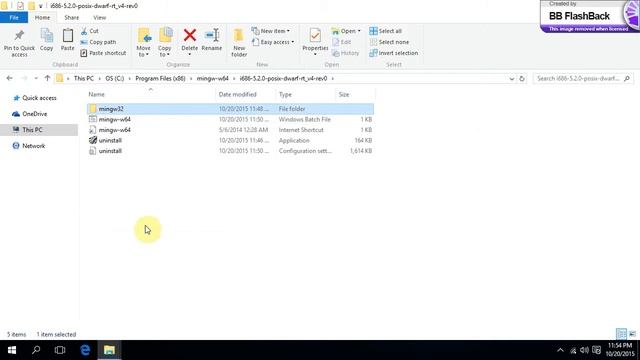Show hidden system tray icons
Viewport: 640px width, 360px height.
coord(560,350)
